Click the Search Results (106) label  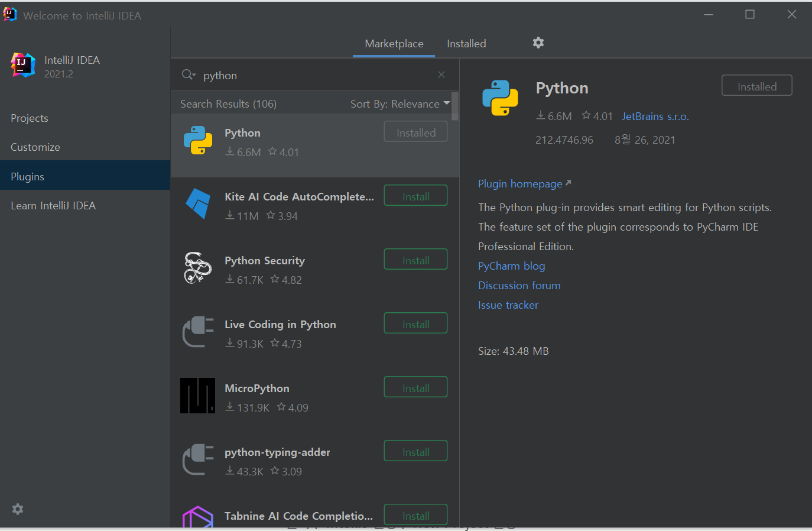(228, 104)
